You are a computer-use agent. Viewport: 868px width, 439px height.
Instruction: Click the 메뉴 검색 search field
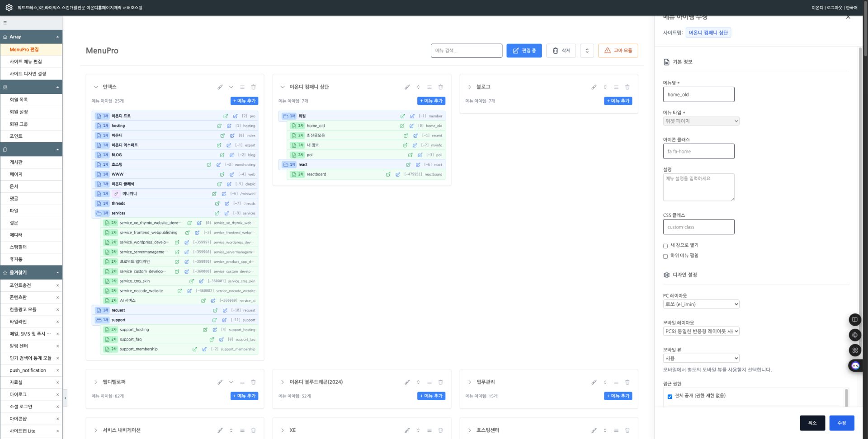pos(466,51)
